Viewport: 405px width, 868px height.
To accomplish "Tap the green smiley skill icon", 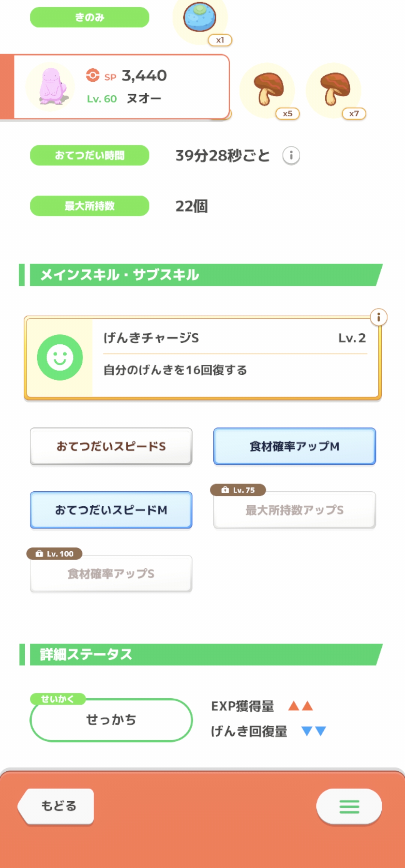I will 60,358.
